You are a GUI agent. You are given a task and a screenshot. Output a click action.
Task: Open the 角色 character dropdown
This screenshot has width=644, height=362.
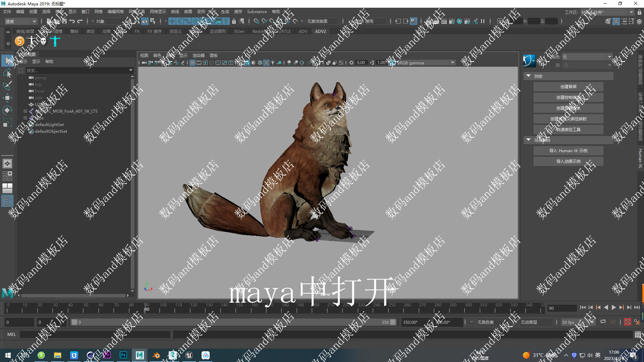pos(587,57)
